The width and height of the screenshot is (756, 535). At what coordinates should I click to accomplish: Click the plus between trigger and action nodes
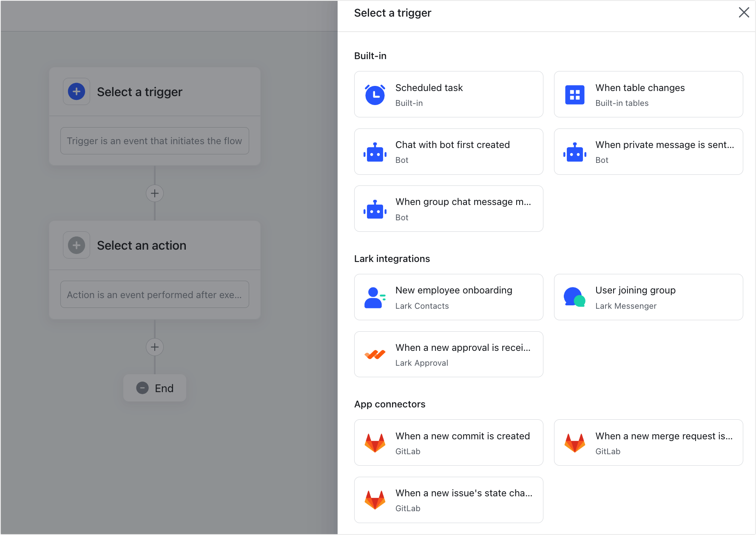[154, 193]
